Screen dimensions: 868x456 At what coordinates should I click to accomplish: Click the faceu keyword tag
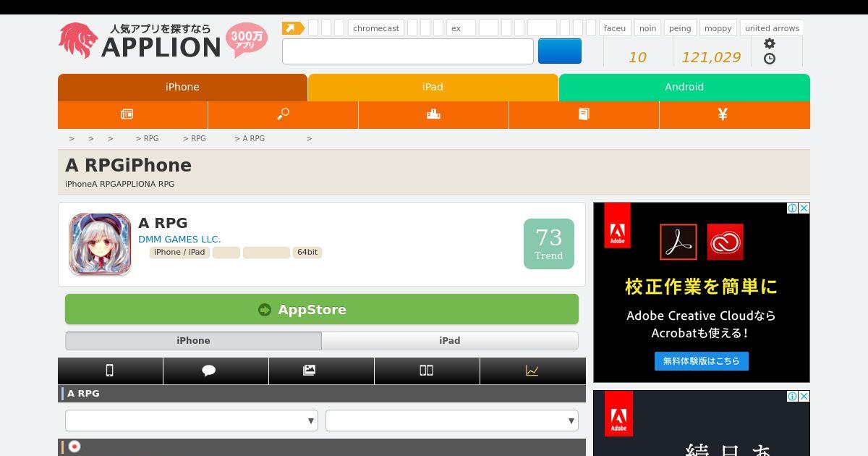coord(615,28)
